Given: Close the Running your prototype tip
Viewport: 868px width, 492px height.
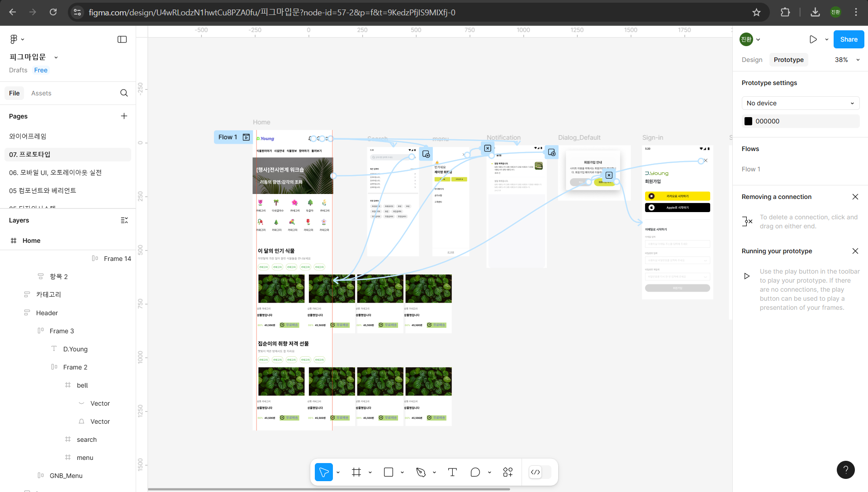Looking at the screenshot, I should click(855, 251).
